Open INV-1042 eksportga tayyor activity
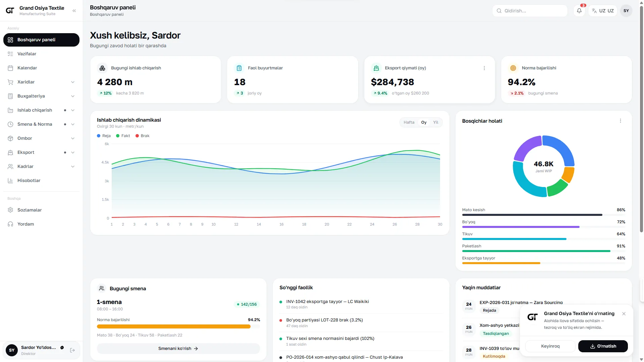The width and height of the screenshot is (644, 362). [361, 304]
